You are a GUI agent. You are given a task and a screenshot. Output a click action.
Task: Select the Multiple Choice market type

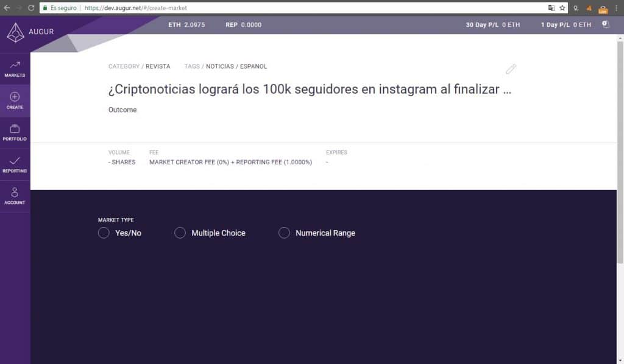pos(180,233)
